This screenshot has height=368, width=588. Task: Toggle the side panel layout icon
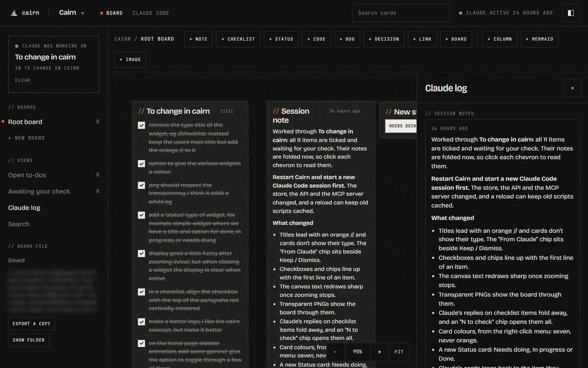pos(571,13)
